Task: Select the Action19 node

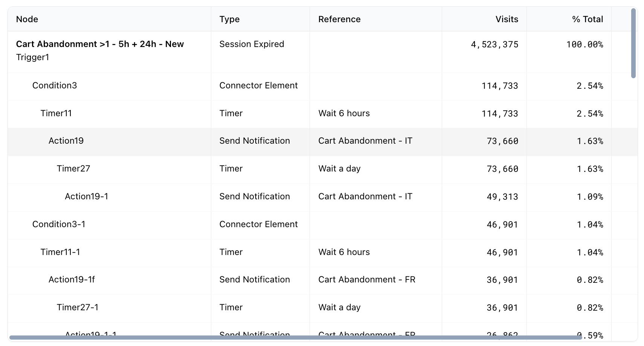Action: pyautogui.click(x=66, y=141)
